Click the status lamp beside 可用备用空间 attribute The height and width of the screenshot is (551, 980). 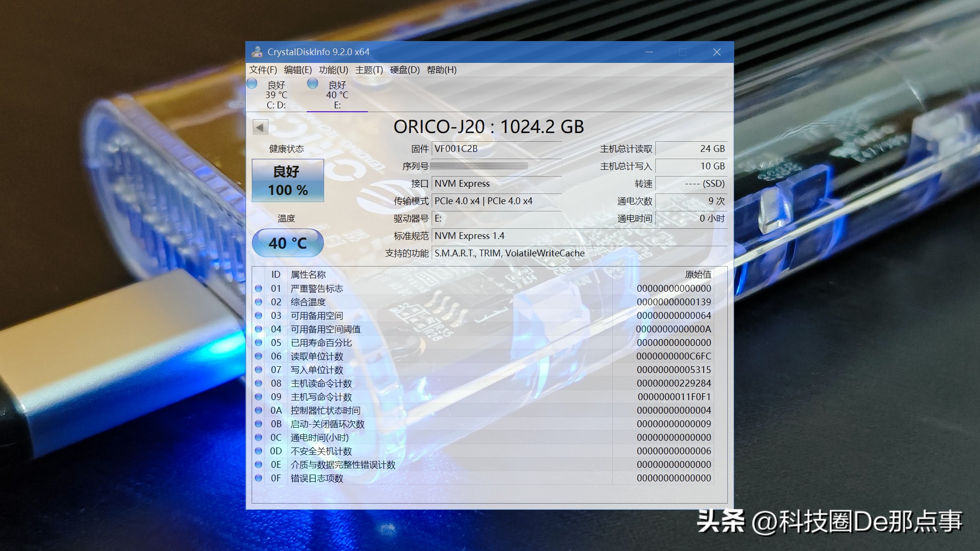259,315
